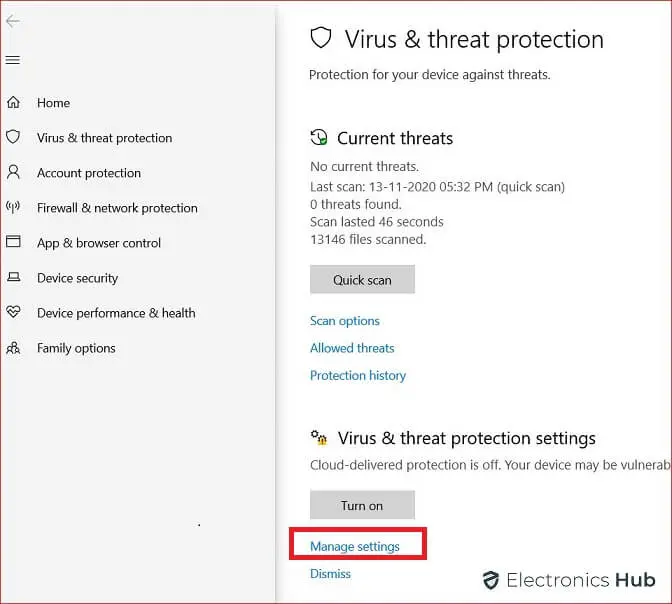
Task: Click the shield icon in sidebar
Action: (x=13, y=137)
